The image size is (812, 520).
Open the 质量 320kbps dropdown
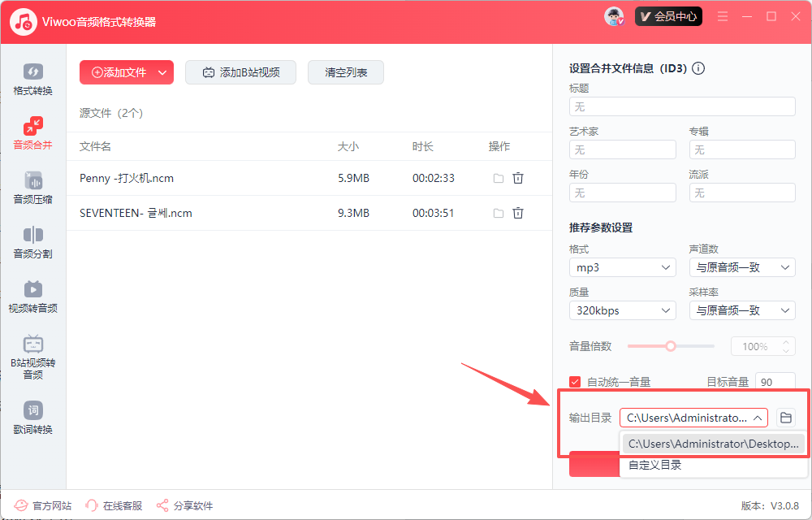(x=622, y=310)
